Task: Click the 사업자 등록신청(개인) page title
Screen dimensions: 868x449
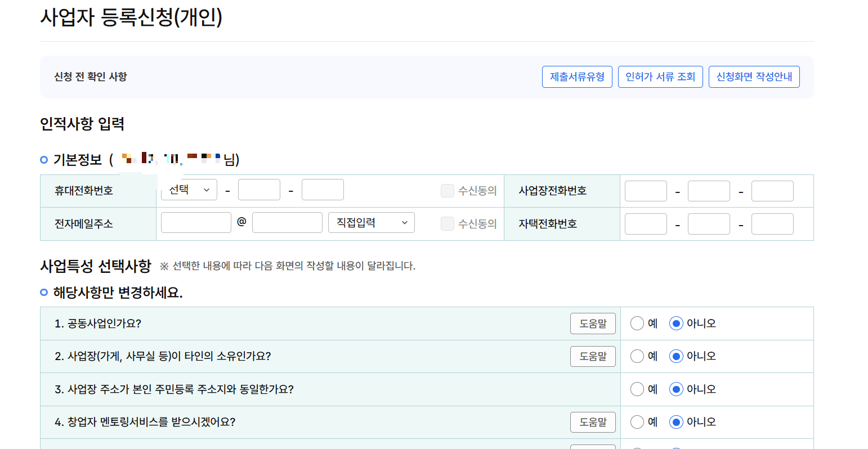Action: pos(131,17)
